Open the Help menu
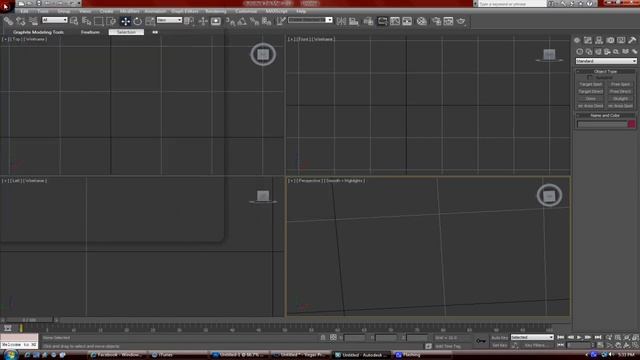Viewport: 640px width, 360px height. (x=301, y=11)
